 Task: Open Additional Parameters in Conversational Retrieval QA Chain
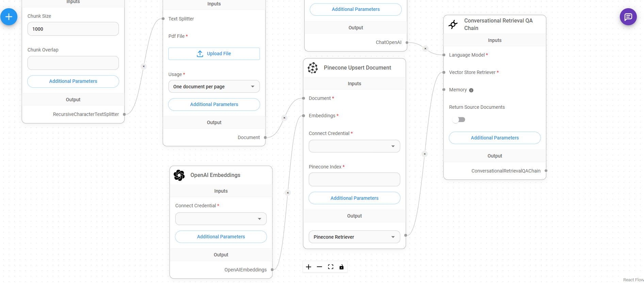pyautogui.click(x=495, y=138)
